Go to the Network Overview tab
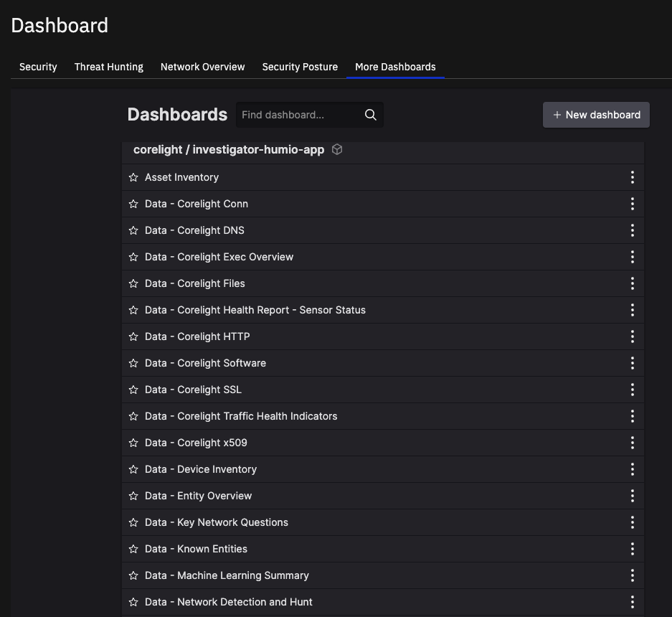The height and width of the screenshot is (617, 672). 203,67
